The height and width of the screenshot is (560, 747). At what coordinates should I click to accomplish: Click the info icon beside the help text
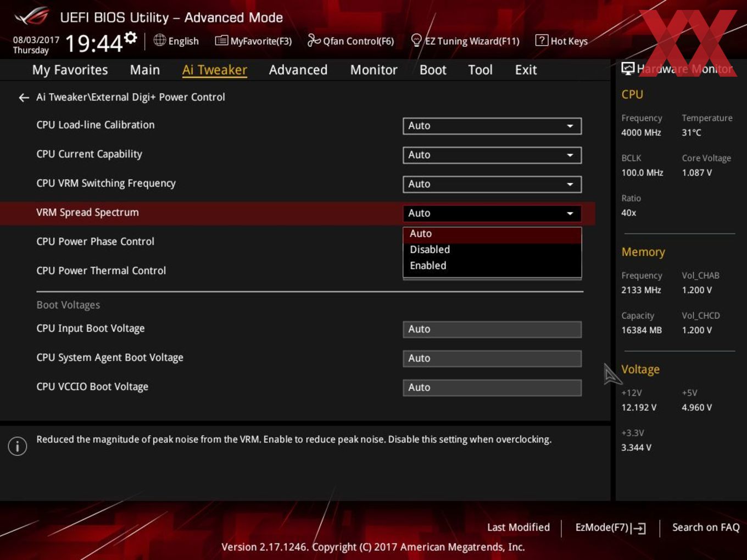(18, 446)
